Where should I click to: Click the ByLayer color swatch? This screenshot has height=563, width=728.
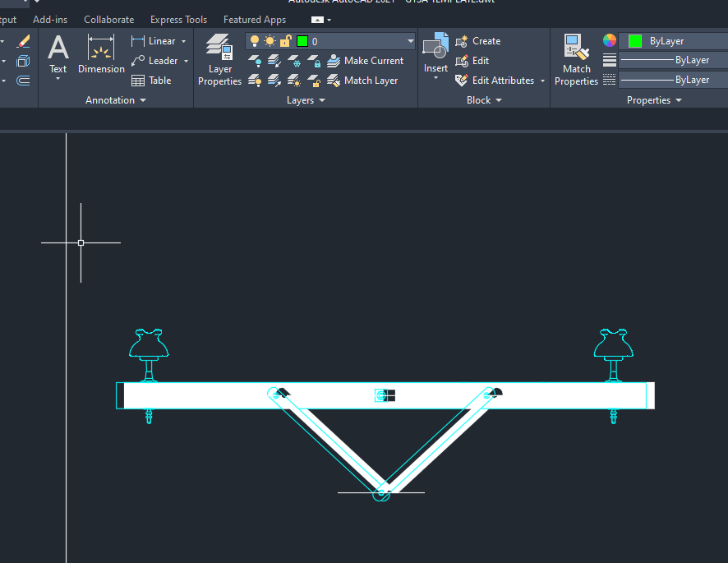pyautogui.click(x=633, y=40)
